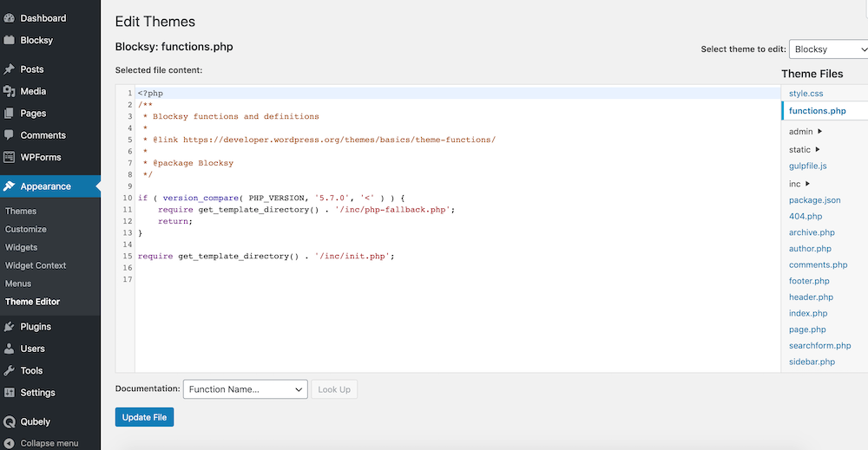Screen dimensions: 868x450
Task: Click the version_compare function in code
Action: (x=201, y=198)
